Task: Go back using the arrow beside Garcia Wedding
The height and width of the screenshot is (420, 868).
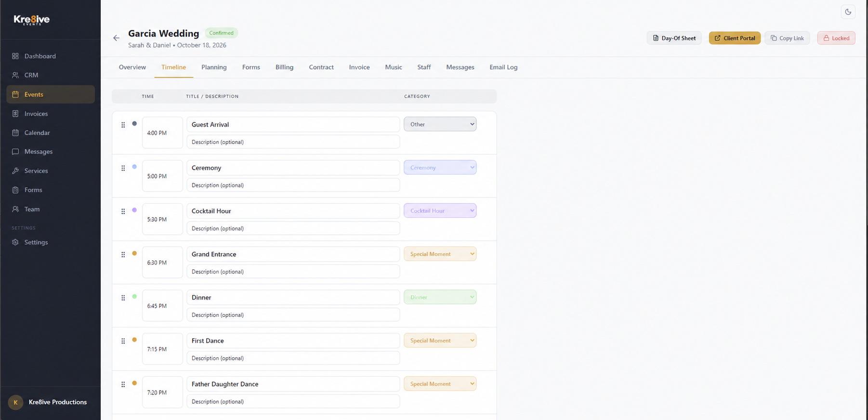Action: (116, 38)
